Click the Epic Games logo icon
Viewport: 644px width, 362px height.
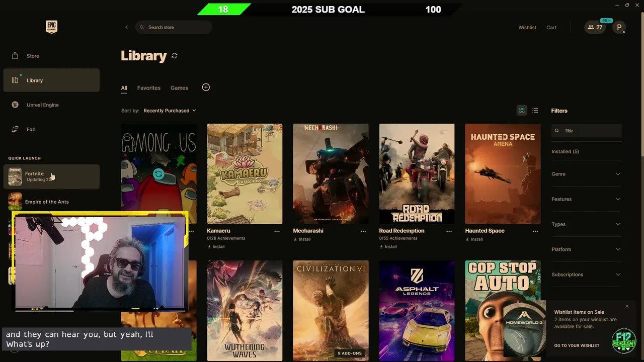[51, 27]
